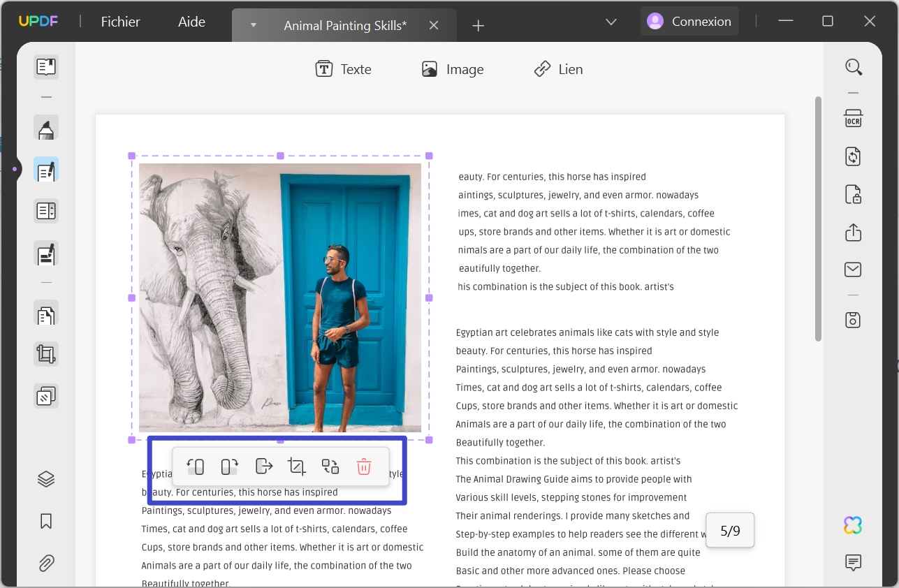Delete the selected image with trash icon
Screen dimensions: 899x588
[x=364, y=466]
